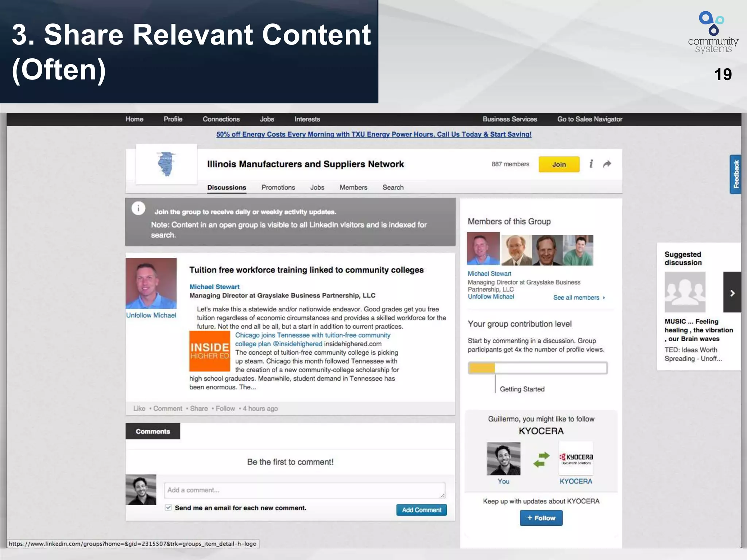Viewport: 747px width, 560px height.
Task: Switch to the Discussions tab
Action: tap(227, 187)
